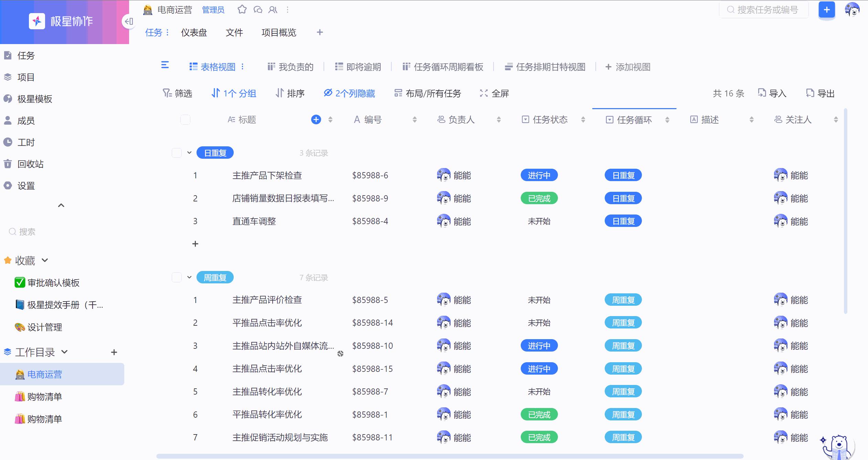868x460 pixels.
Task: Toggle the select-all checkbox in table header
Action: [x=185, y=119]
